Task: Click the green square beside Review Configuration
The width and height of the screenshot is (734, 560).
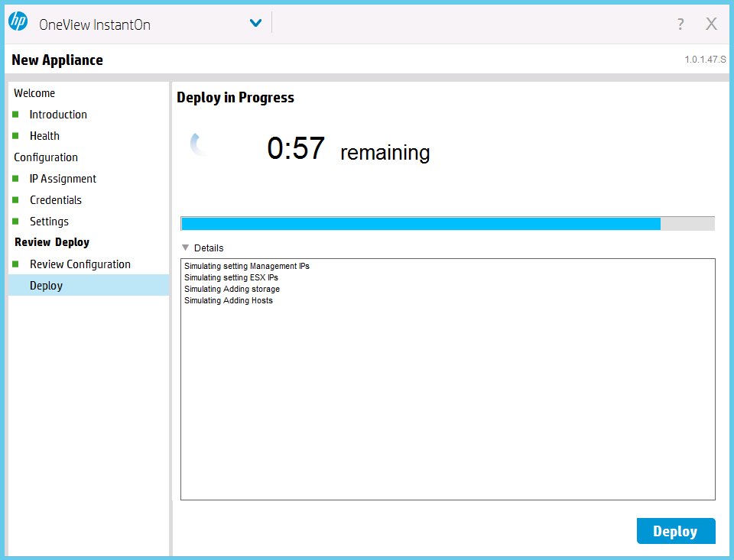Action: click(x=15, y=264)
